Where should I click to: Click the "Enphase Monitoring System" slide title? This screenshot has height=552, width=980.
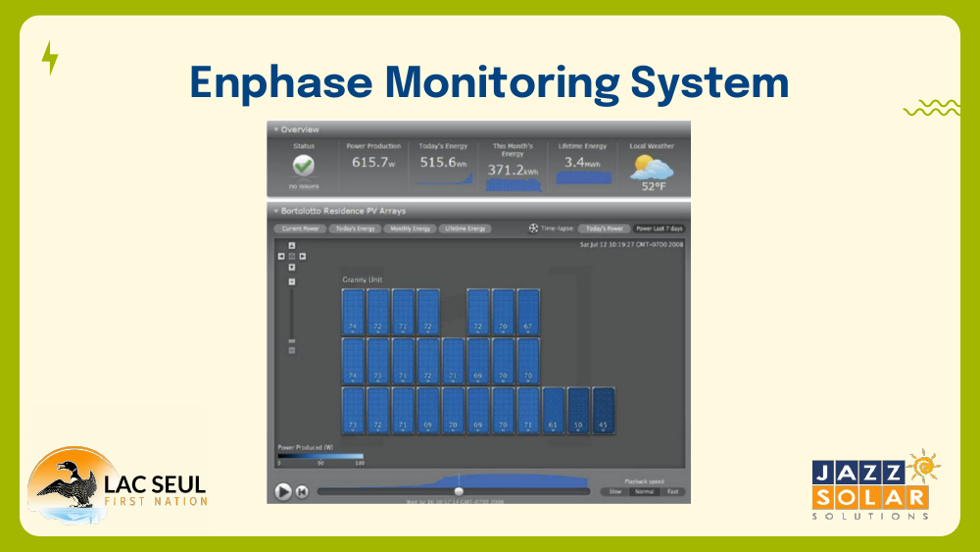click(489, 83)
